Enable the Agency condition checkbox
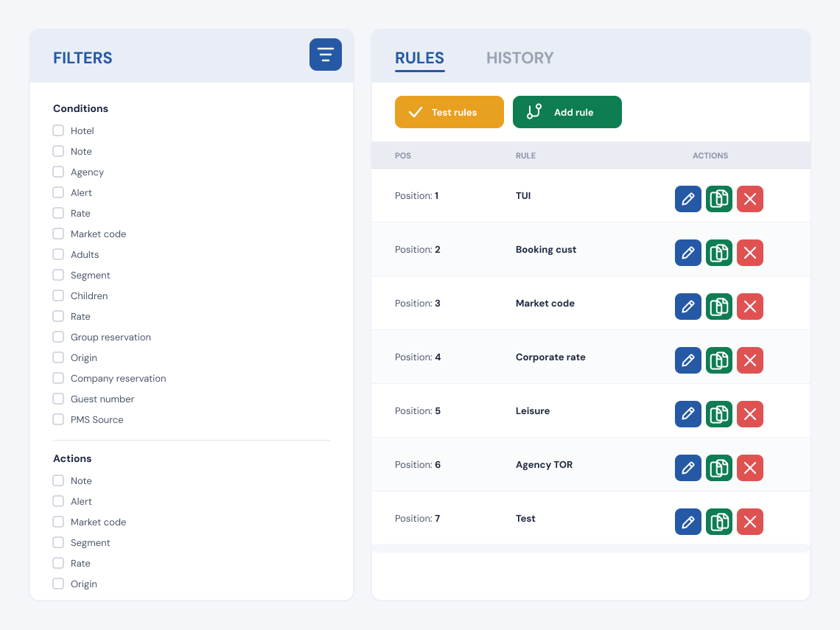Screen dimensions: 840x630 click(x=58, y=172)
